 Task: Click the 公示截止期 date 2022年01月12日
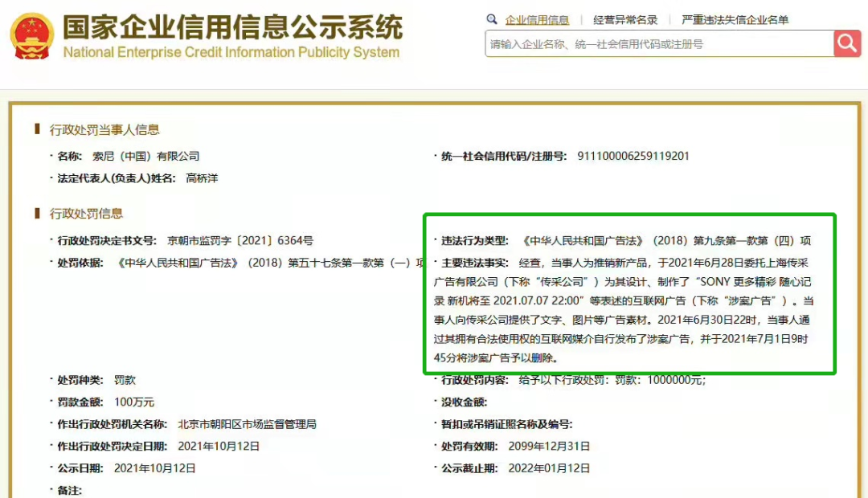pyautogui.click(x=549, y=468)
